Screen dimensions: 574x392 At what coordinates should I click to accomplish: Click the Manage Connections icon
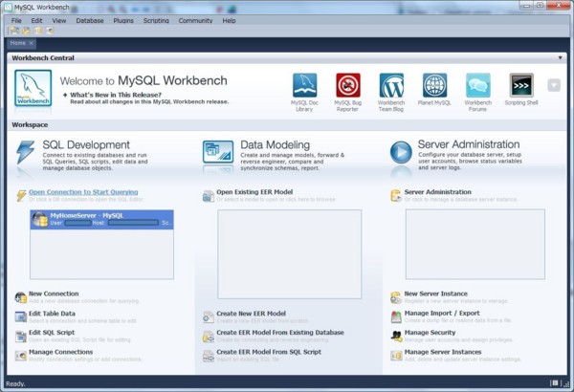pos(21,355)
